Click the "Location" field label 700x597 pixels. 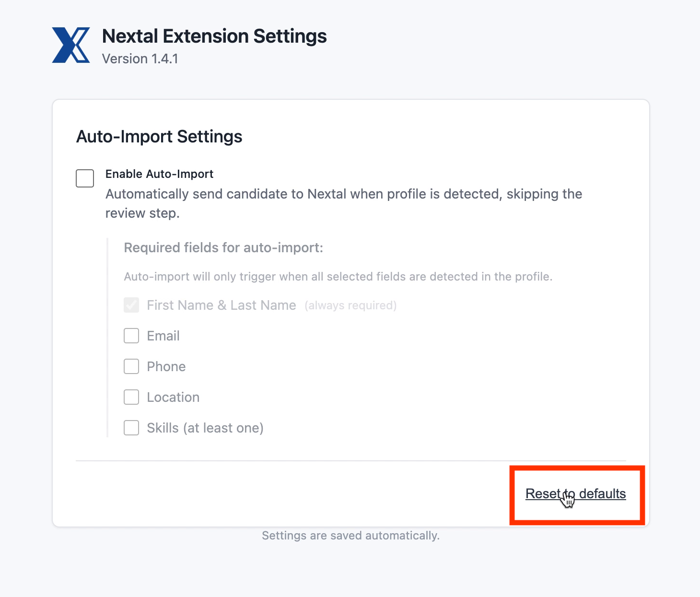[173, 397]
